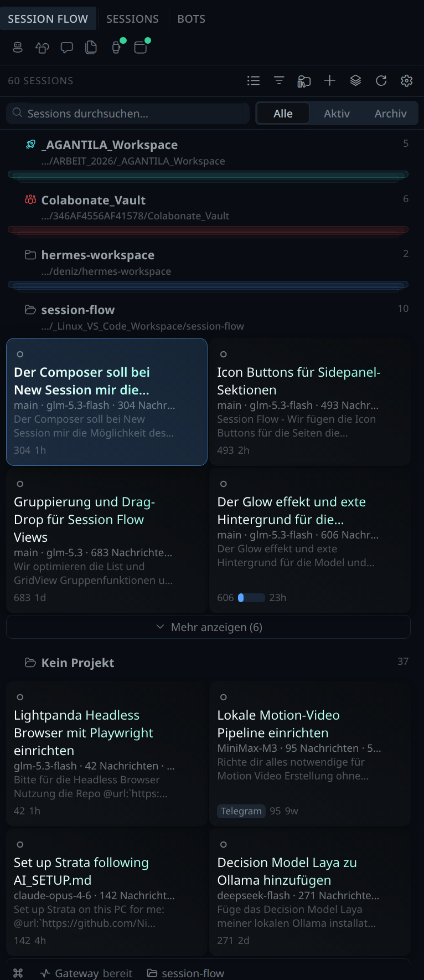Image resolution: width=424 pixels, height=980 pixels.
Task: Switch to SESSION FLOW tab
Action: (x=48, y=19)
